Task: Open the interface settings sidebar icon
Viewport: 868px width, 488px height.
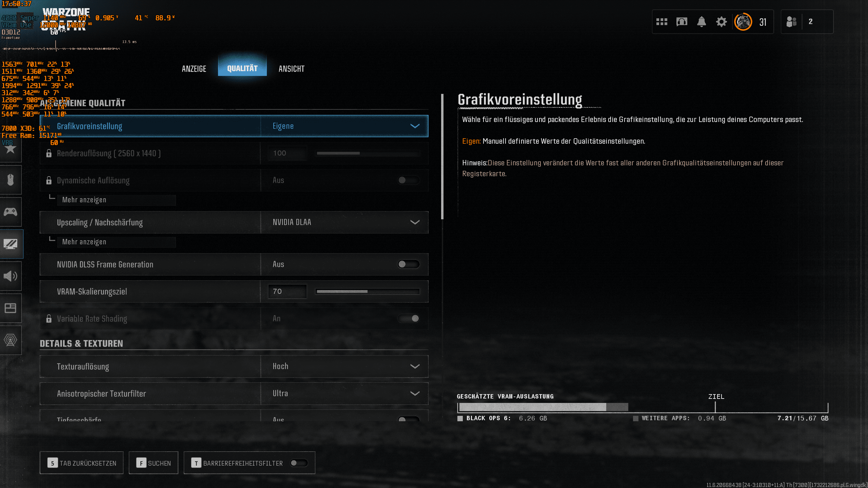Action: (x=11, y=308)
